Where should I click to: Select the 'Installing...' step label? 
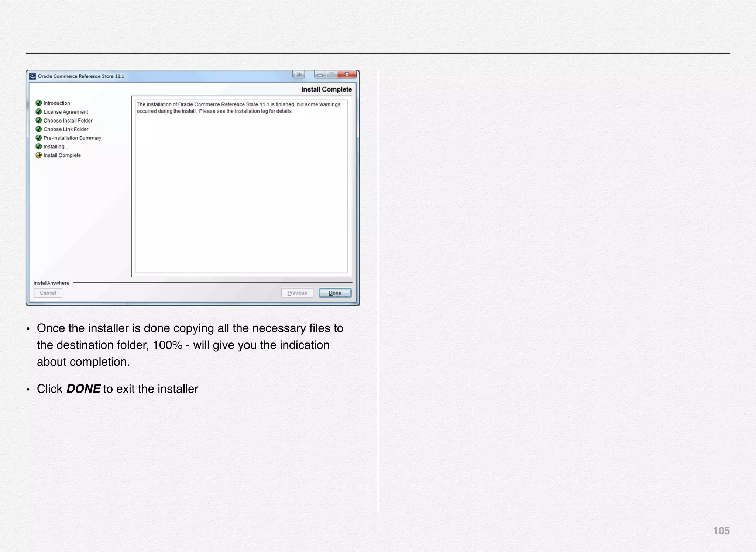[56, 147]
